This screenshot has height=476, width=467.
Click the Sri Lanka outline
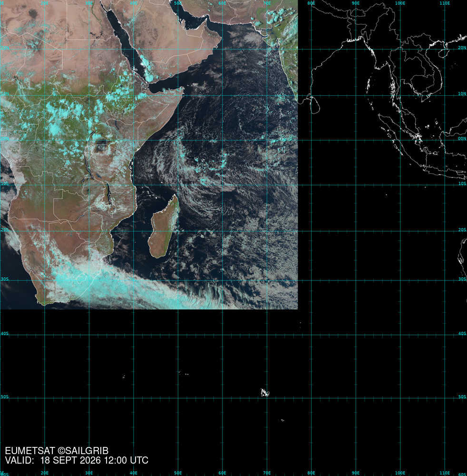tap(315, 105)
